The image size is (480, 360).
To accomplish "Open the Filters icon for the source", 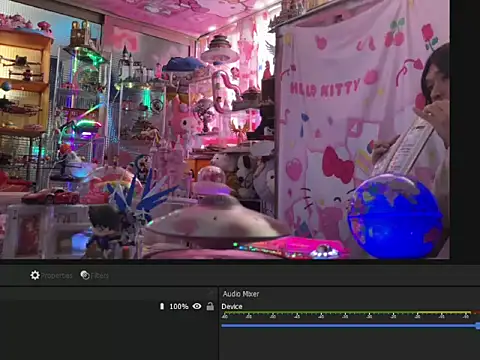I will [85, 275].
